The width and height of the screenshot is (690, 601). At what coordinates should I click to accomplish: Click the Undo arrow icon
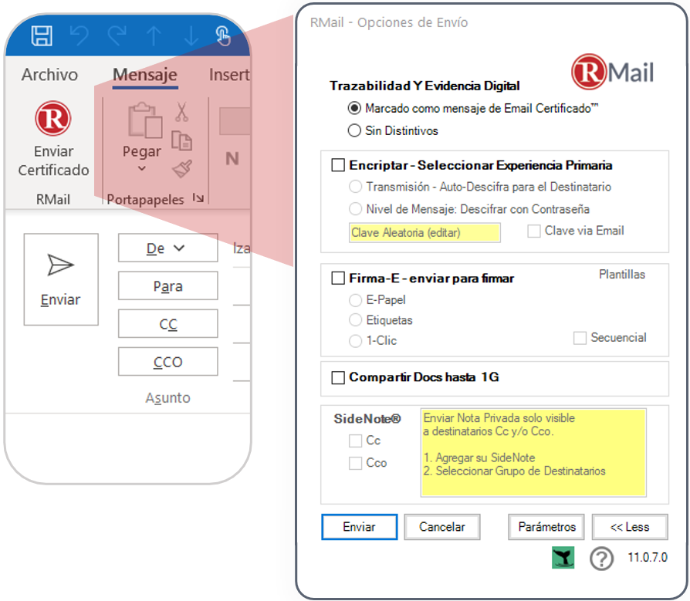click(x=80, y=37)
